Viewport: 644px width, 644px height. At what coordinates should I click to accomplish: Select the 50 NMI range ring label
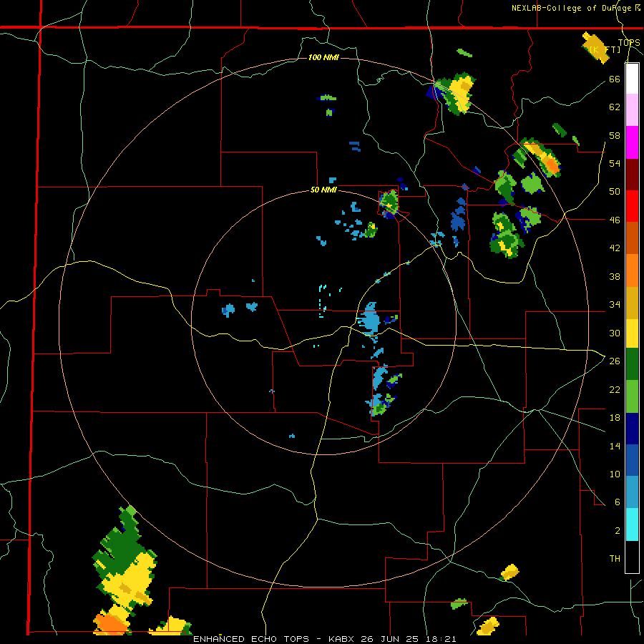coord(323,190)
